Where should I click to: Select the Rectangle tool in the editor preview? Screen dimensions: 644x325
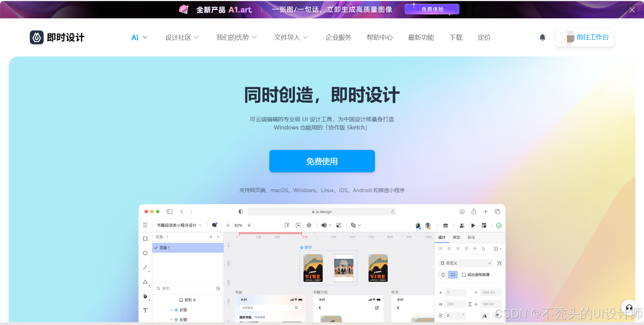coord(145,238)
